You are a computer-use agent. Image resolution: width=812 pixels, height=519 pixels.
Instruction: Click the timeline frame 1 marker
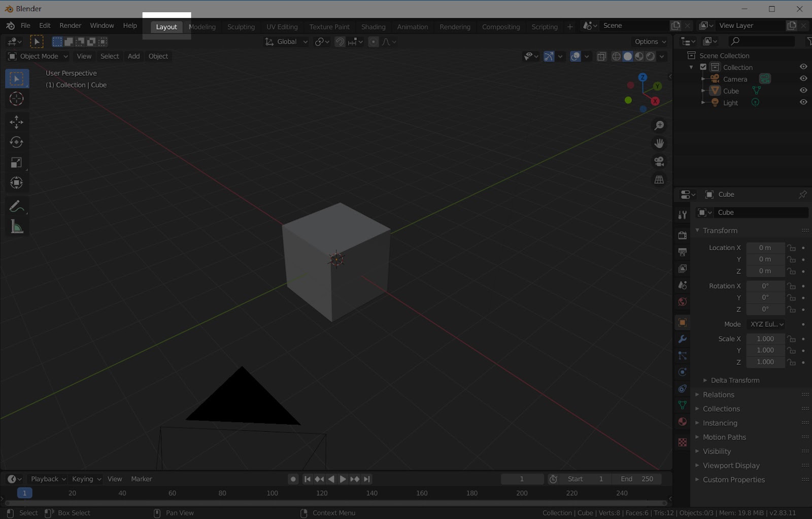pos(24,493)
